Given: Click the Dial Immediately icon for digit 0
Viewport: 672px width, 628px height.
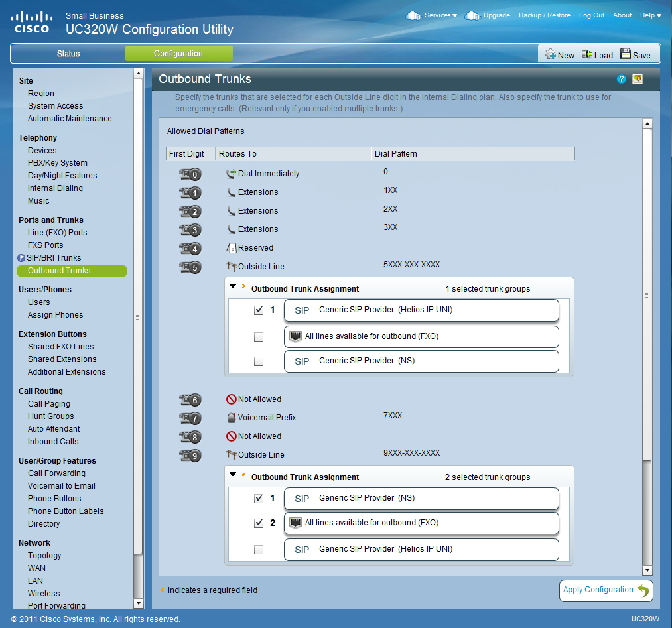Looking at the screenshot, I should (231, 174).
